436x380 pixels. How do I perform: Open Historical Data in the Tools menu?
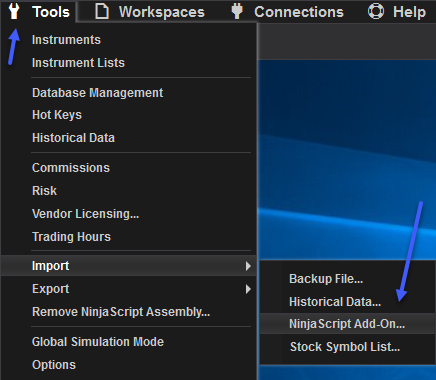click(x=73, y=138)
